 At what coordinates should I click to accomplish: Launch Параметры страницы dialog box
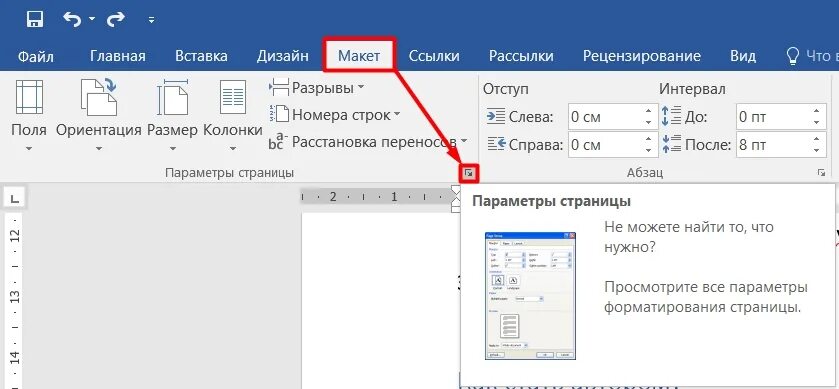point(469,173)
